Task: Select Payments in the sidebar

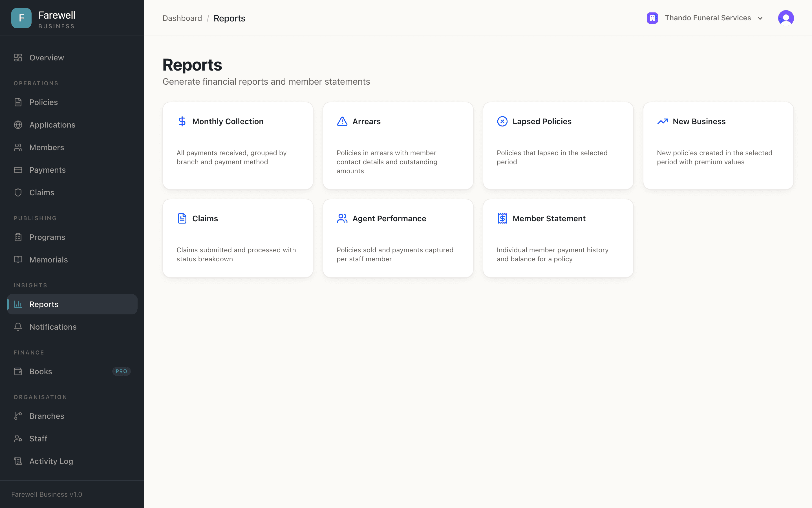Action: pos(72,170)
